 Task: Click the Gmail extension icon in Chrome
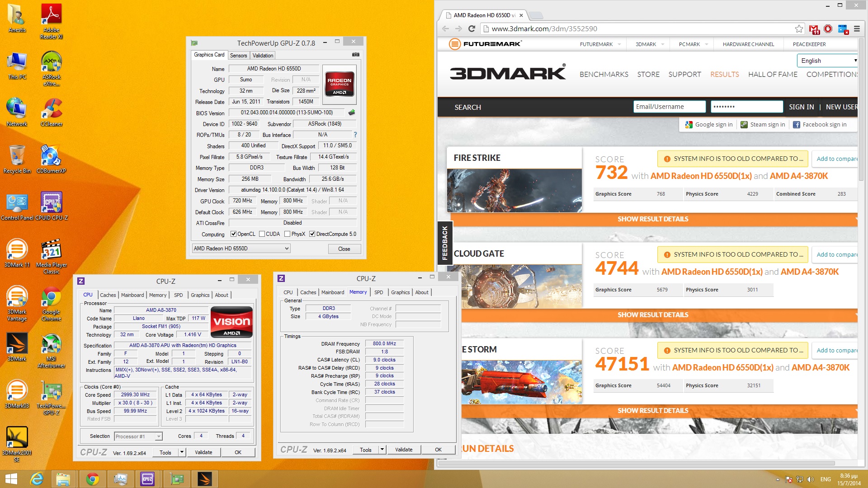[x=814, y=29]
